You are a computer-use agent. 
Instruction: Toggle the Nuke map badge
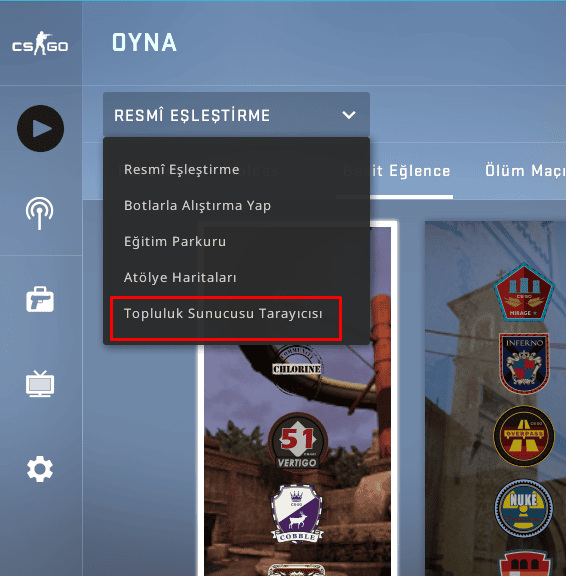tap(524, 508)
